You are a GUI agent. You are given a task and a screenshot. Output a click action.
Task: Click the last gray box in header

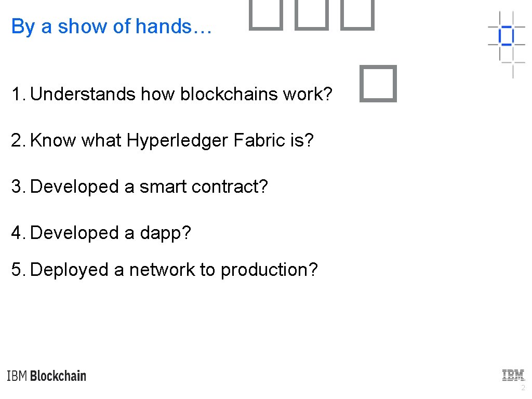coord(357,15)
